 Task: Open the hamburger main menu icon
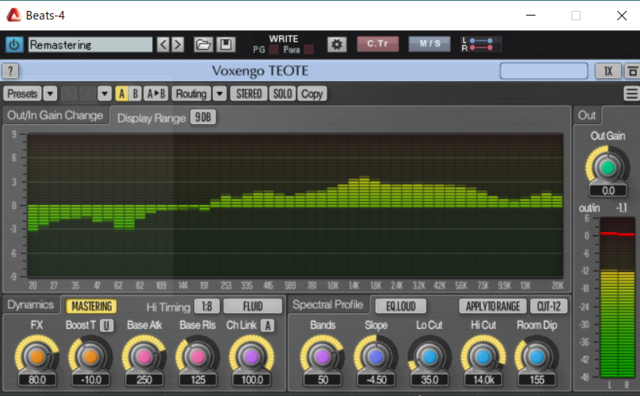click(x=631, y=93)
